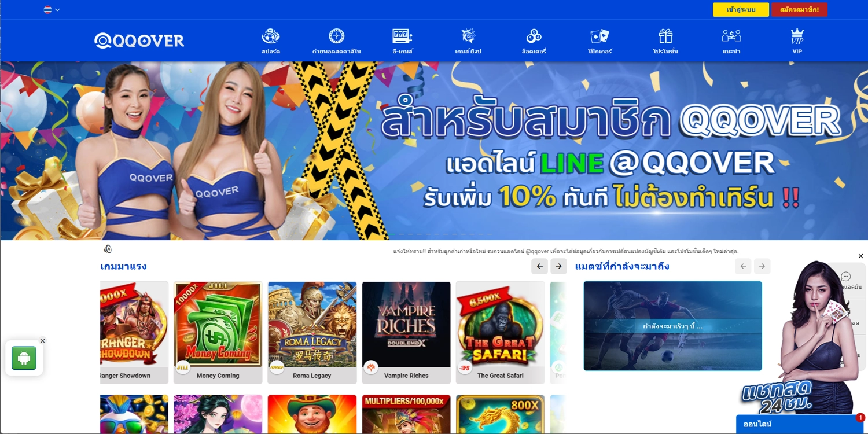The height and width of the screenshot is (434, 868).
Task: Open the เกมส์ ยิงปลา fishing games section
Action: click(468, 41)
